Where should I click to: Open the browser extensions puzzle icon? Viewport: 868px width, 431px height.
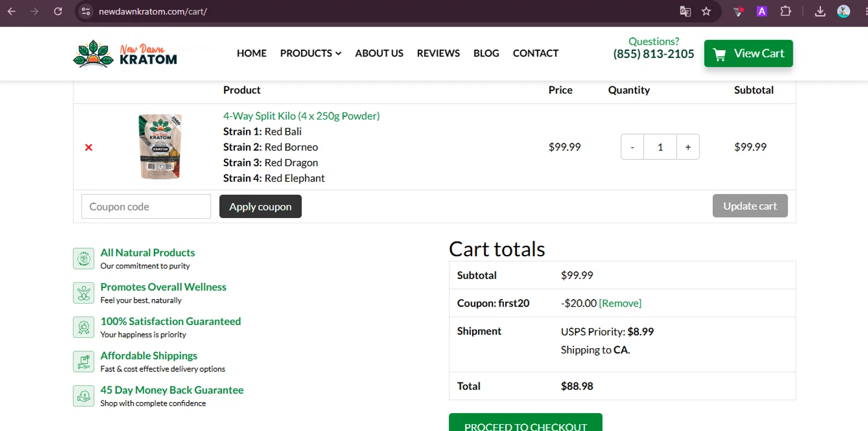pyautogui.click(x=785, y=11)
